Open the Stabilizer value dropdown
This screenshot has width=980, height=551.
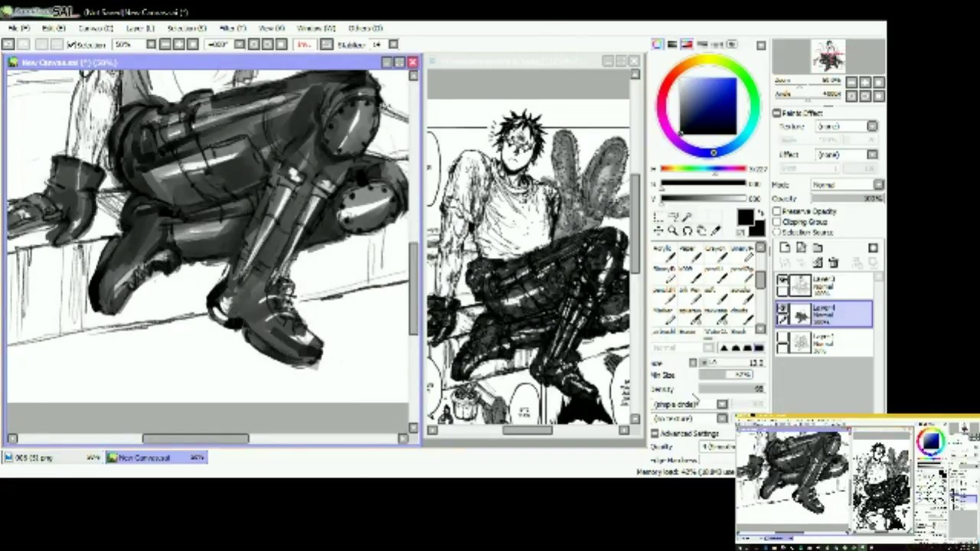point(394,44)
